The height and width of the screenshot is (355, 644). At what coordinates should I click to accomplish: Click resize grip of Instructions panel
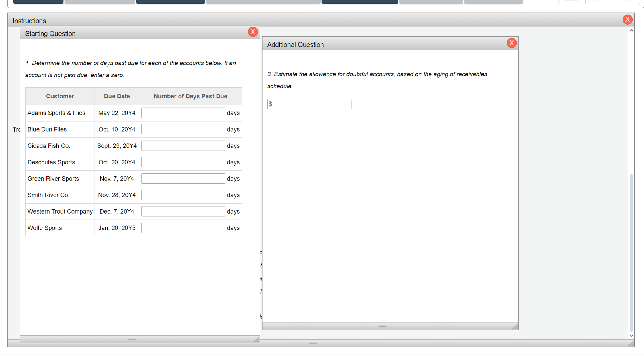631,344
